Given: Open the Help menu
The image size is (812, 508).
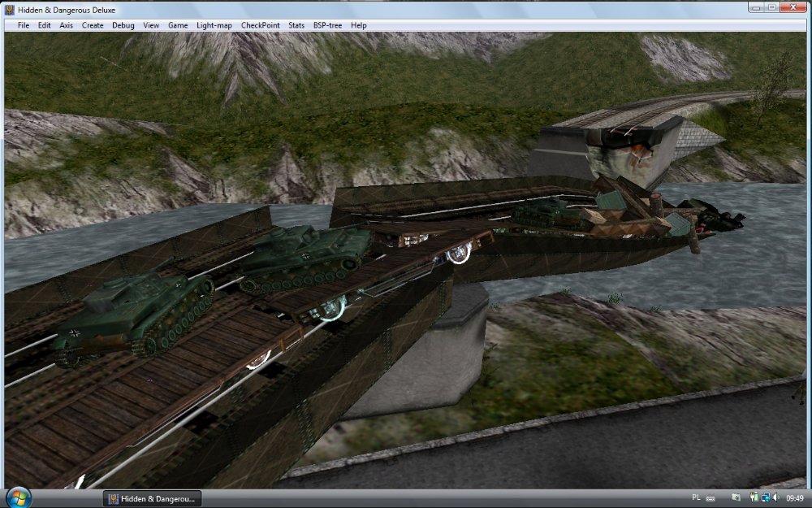Looking at the screenshot, I should [358, 25].
